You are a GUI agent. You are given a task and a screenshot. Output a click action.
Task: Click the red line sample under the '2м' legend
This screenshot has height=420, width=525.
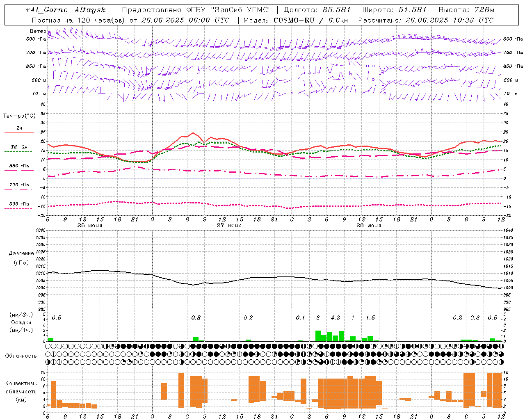click(19, 132)
